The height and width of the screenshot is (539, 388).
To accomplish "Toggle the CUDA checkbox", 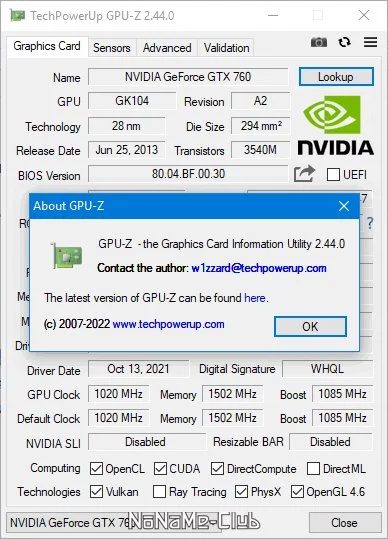I will tap(160, 469).
